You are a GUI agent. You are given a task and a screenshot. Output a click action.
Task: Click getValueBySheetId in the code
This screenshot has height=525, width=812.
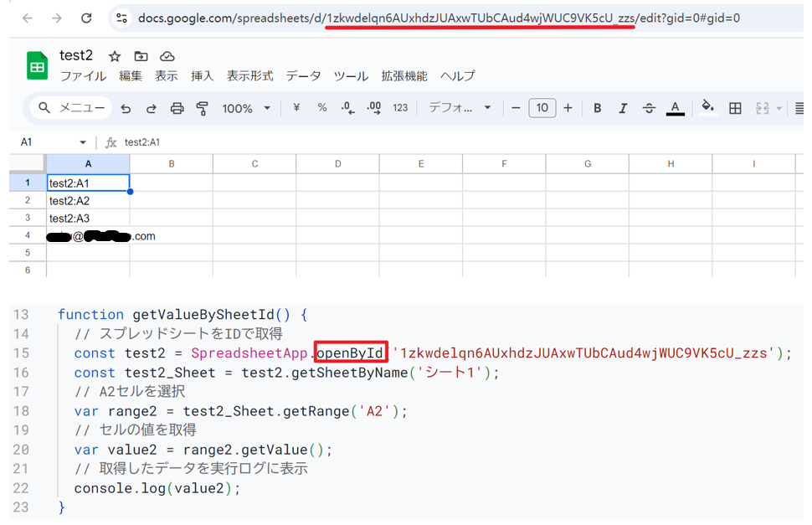click(203, 314)
